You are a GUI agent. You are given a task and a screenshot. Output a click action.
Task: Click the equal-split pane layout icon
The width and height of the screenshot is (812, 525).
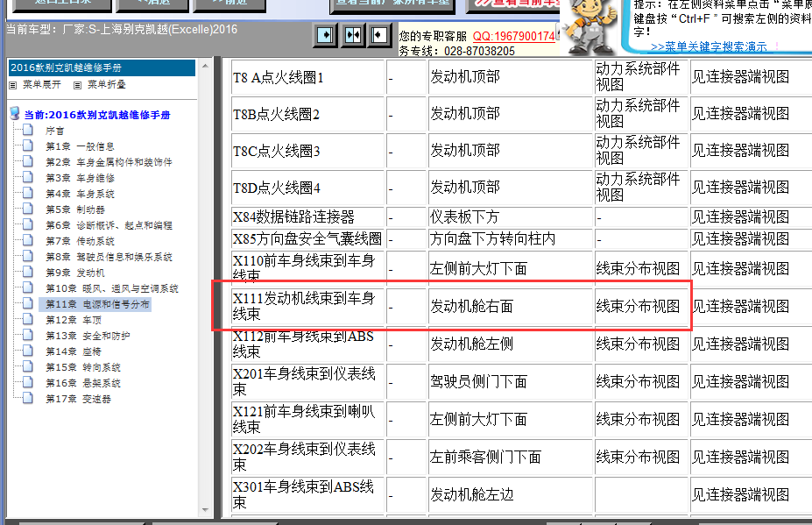pyautogui.click(x=353, y=35)
